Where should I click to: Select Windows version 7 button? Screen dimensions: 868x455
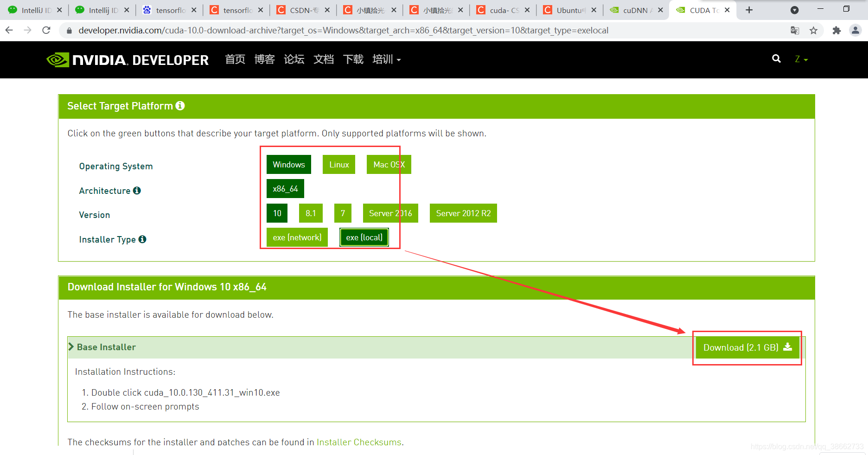coord(343,213)
